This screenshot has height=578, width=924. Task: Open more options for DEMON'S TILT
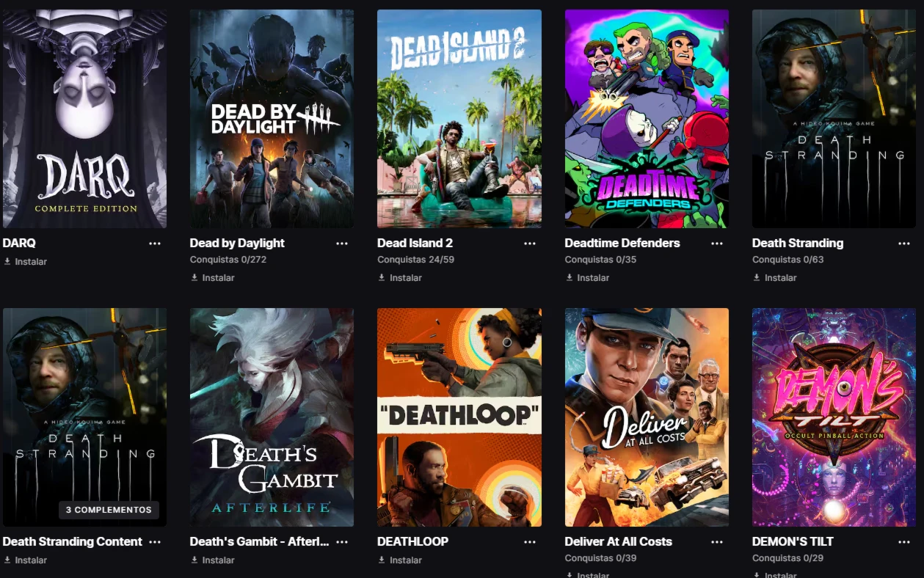(x=904, y=542)
